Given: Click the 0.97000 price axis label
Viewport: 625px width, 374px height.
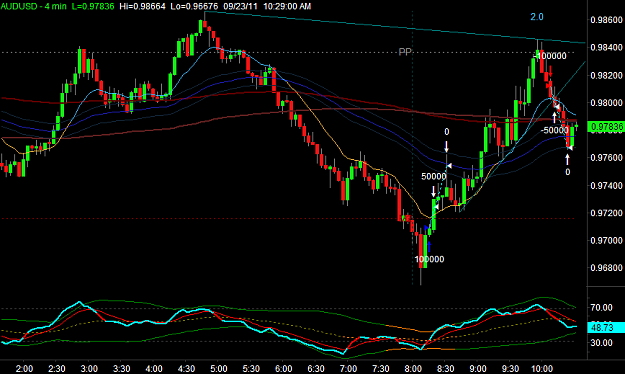Looking at the screenshot, I should [x=606, y=240].
